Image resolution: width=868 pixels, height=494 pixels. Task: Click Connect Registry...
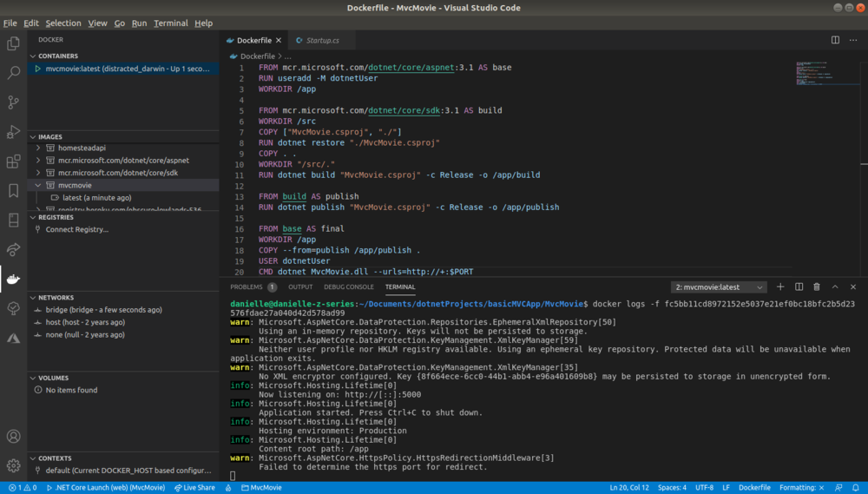click(77, 229)
